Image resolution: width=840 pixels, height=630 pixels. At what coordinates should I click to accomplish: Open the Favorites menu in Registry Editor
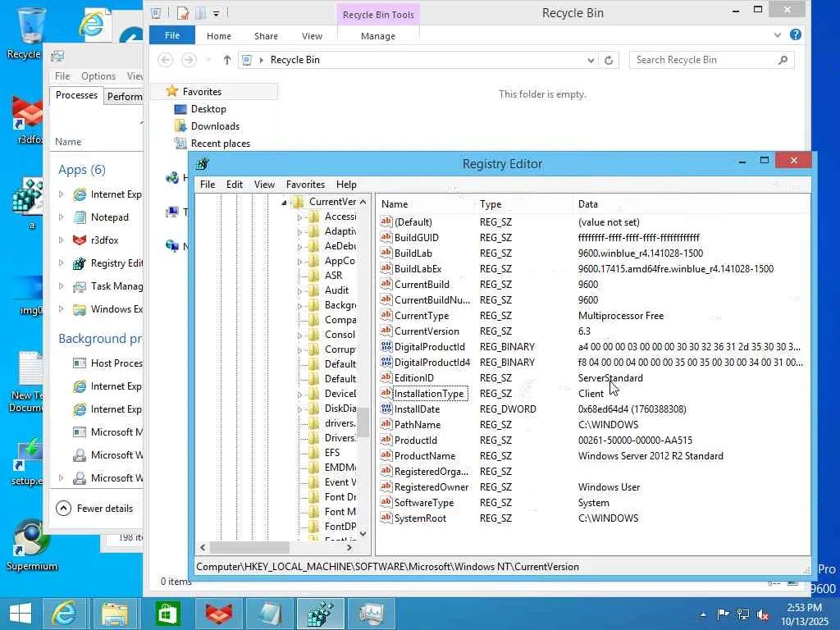(305, 185)
